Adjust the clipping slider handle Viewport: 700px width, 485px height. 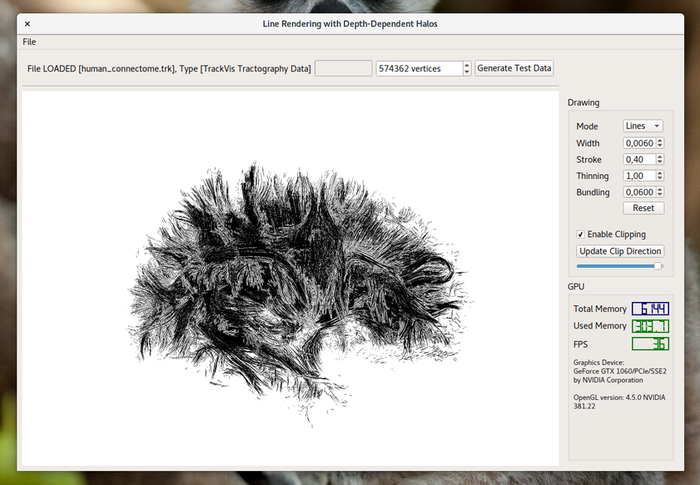[x=657, y=266]
